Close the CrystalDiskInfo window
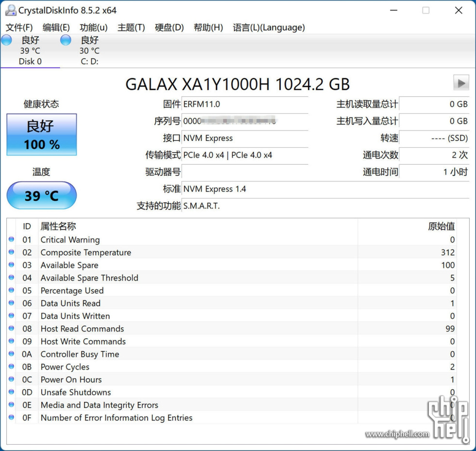 pos(459,10)
